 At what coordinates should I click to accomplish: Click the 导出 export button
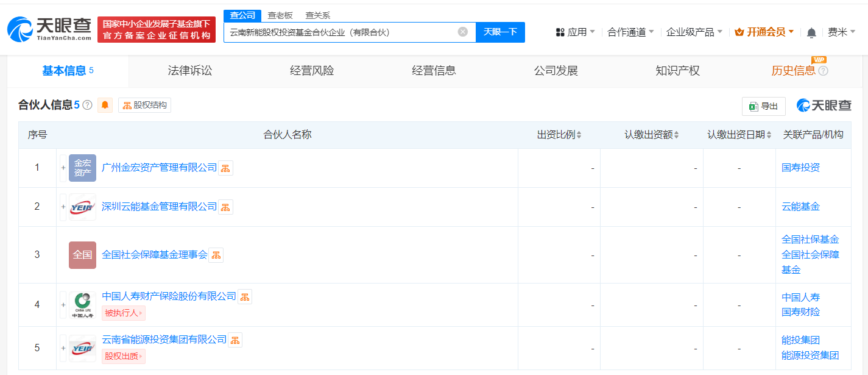coord(764,106)
